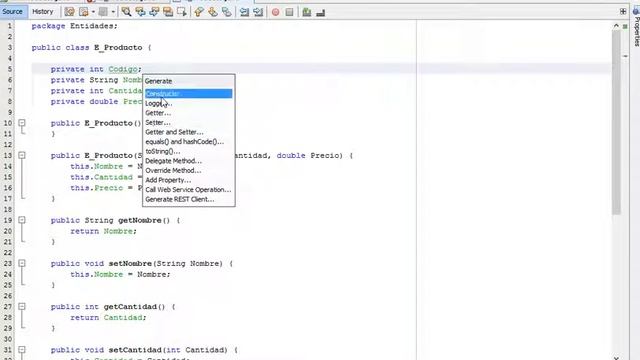Choose Setter... in Generate menu

click(x=189, y=122)
